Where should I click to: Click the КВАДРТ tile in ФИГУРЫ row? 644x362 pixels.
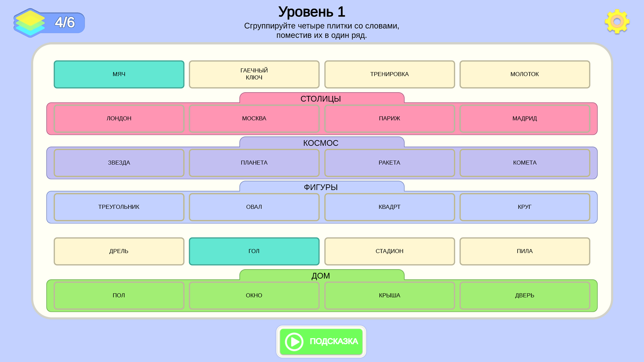[389, 207]
